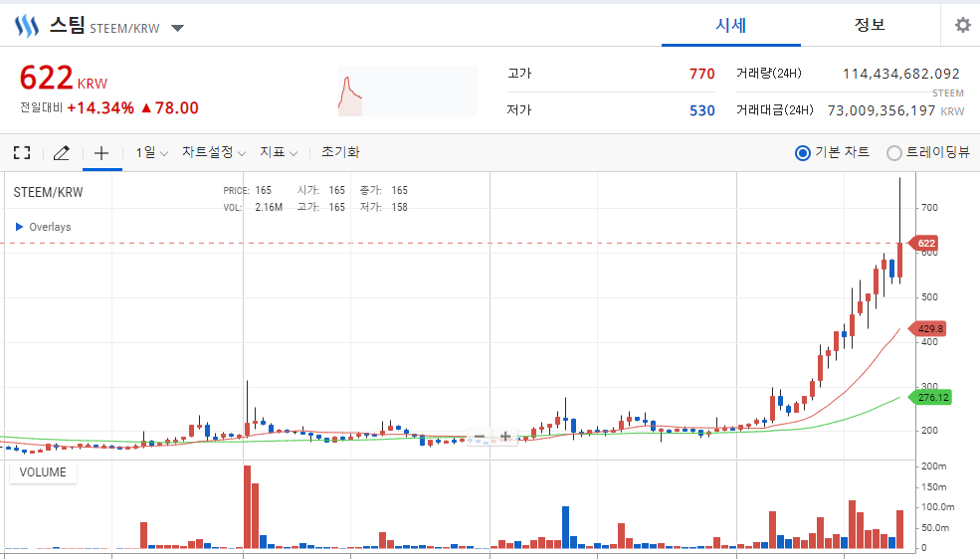The height and width of the screenshot is (560, 980).
Task: Click the chart zoom-out minus icon
Action: [x=480, y=437]
